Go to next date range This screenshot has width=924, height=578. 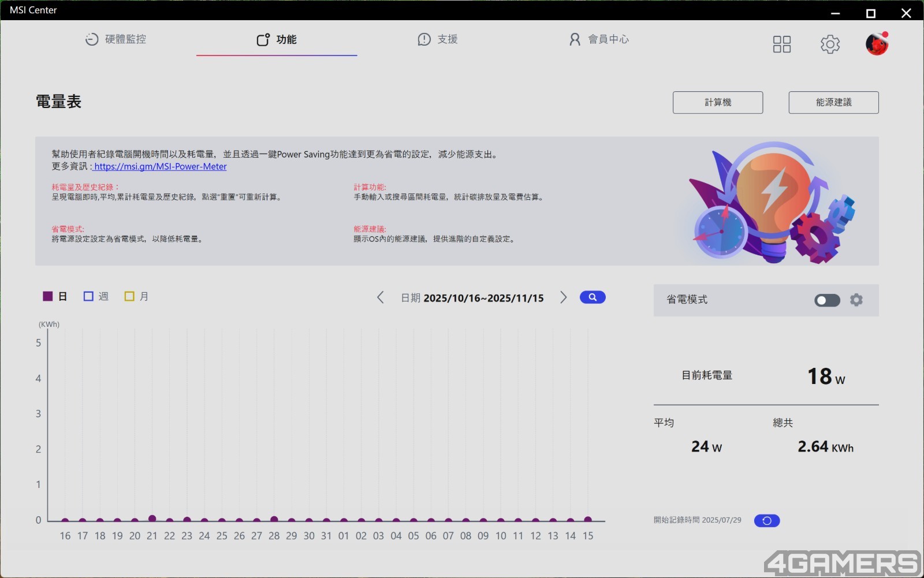pos(563,298)
